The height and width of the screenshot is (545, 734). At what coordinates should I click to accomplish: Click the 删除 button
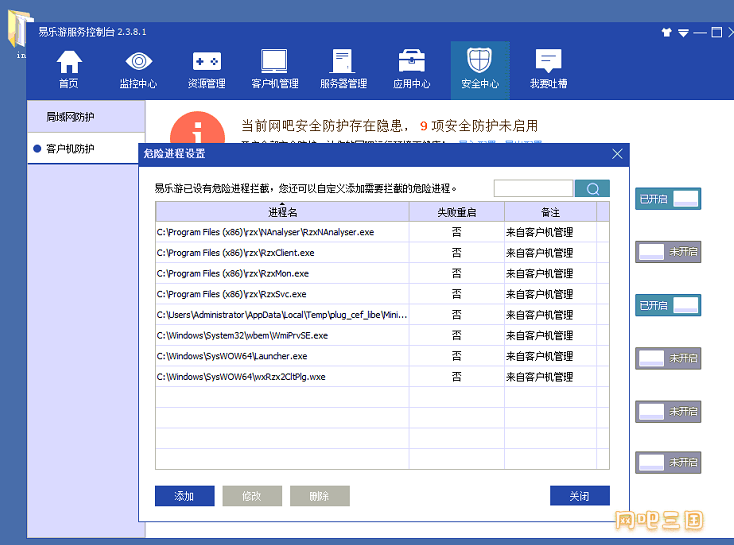pyautogui.click(x=319, y=496)
